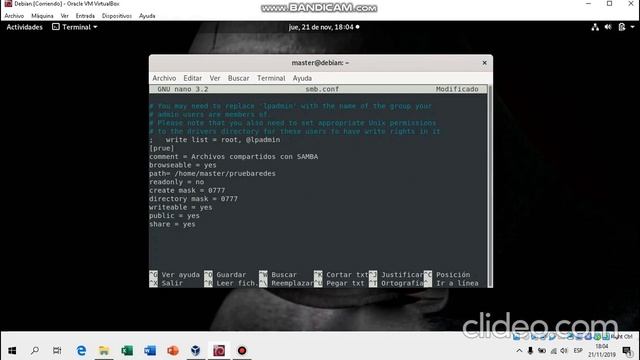Open the Windows clock and date
The image size is (640, 360).
[x=602, y=351]
